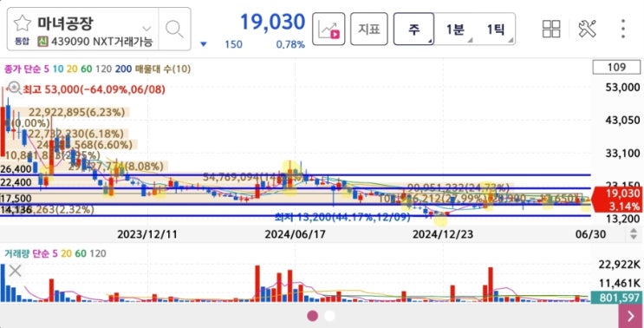Click the 2024/12/23 date label
Screen dimensions: 644x328
tap(443, 234)
